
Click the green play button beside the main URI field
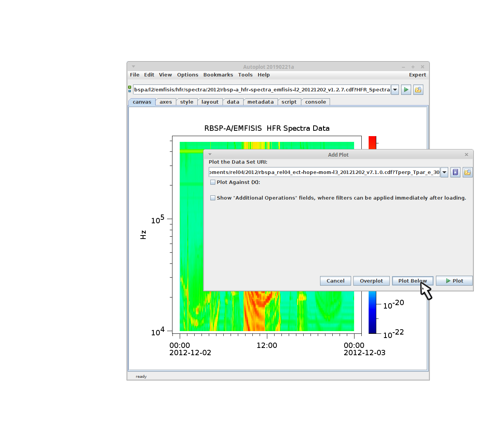click(x=406, y=90)
